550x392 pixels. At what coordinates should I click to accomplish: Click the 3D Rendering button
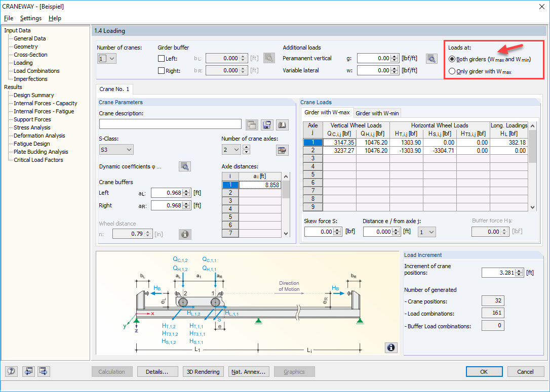point(203,371)
